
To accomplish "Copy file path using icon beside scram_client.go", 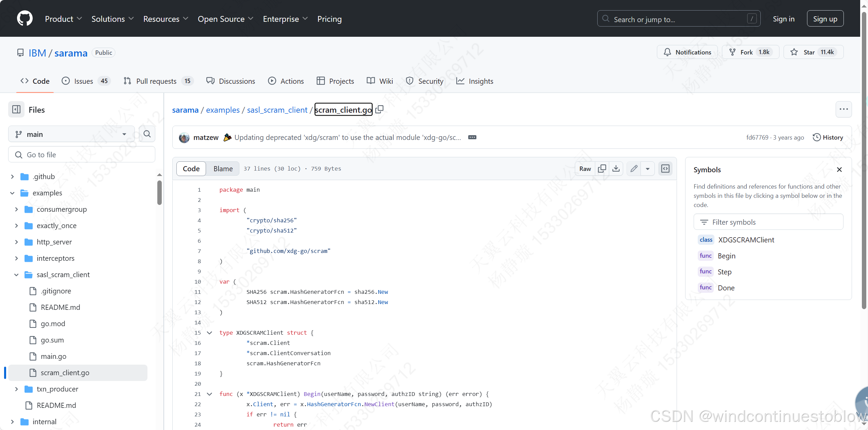I will (x=379, y=109).
